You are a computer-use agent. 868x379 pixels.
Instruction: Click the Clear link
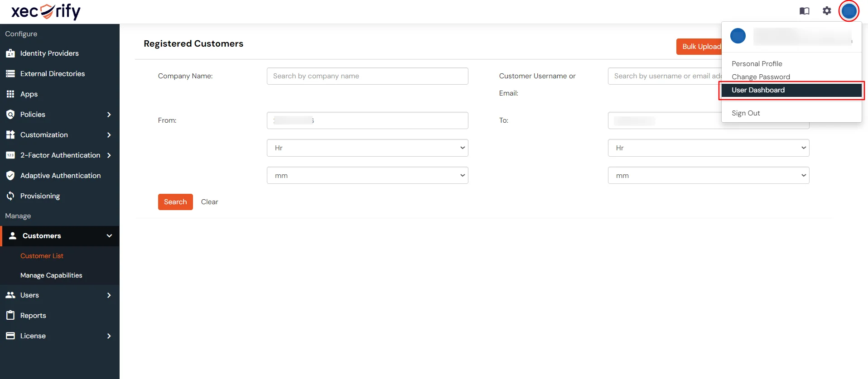[x=209, y=202]
